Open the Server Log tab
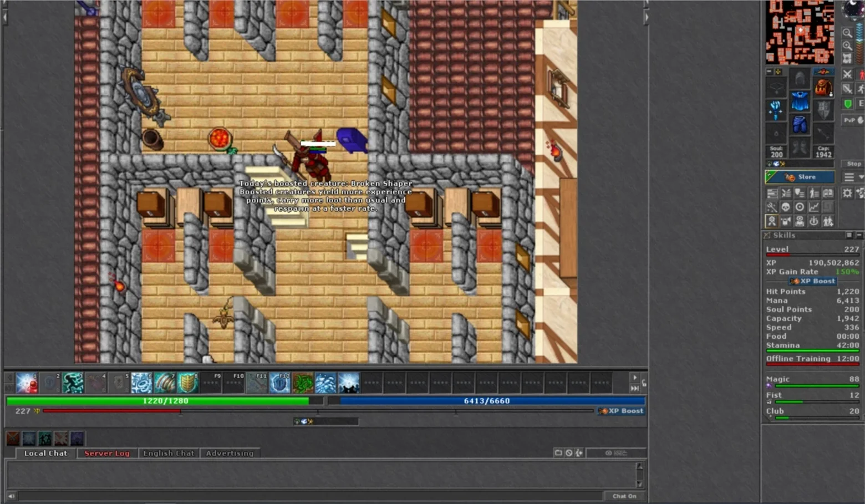Viewport: 865px width, 504px height. pyautogui.click(x=107, y=453)
